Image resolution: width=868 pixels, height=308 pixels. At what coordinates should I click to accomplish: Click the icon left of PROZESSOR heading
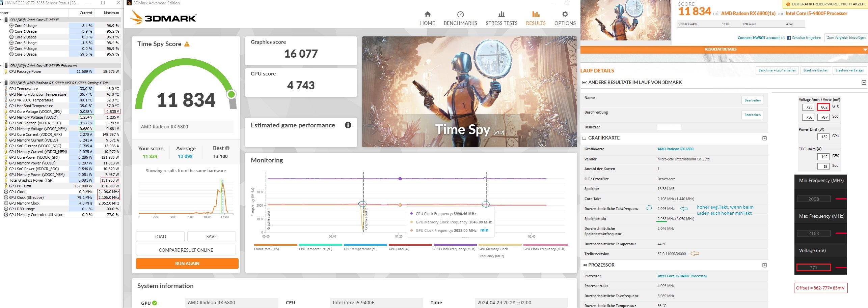tap(585, 265)
